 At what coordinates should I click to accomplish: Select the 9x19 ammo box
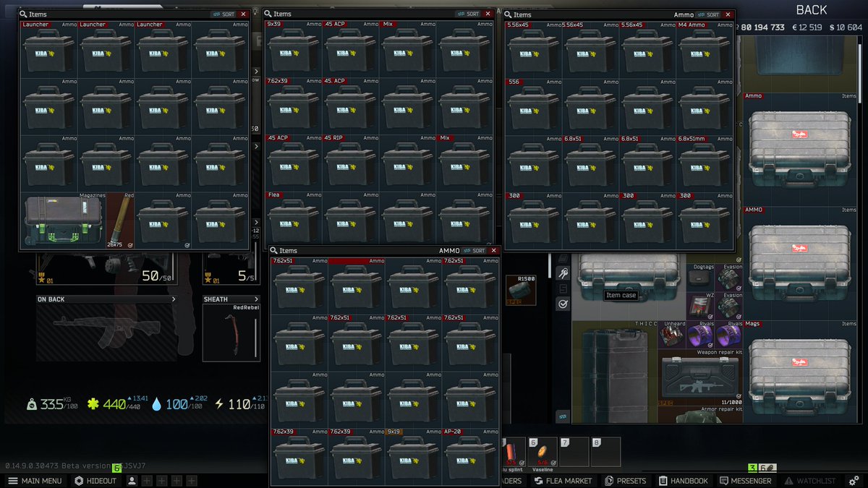pyautogui.click(x=414, y=457)
